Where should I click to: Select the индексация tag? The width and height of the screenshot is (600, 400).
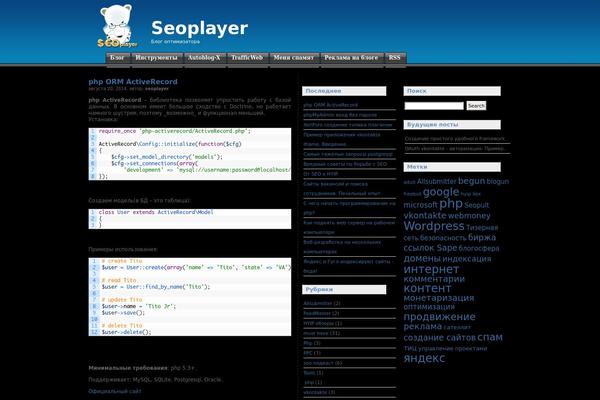coord(467,259)
